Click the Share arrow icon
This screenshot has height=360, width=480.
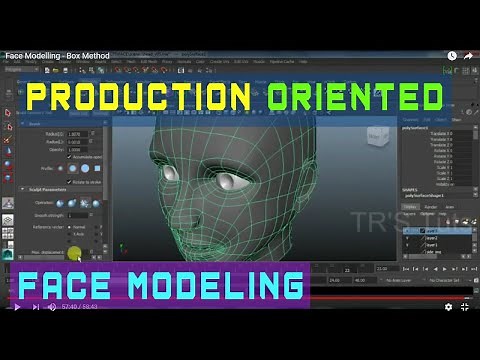[x=468, y=56]
